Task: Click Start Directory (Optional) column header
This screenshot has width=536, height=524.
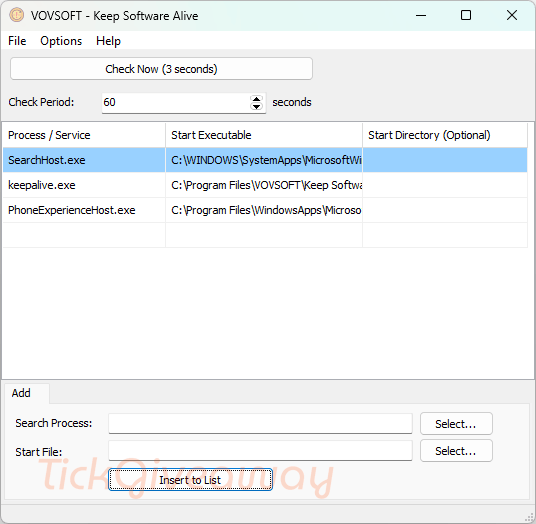Action: (445, 135)
